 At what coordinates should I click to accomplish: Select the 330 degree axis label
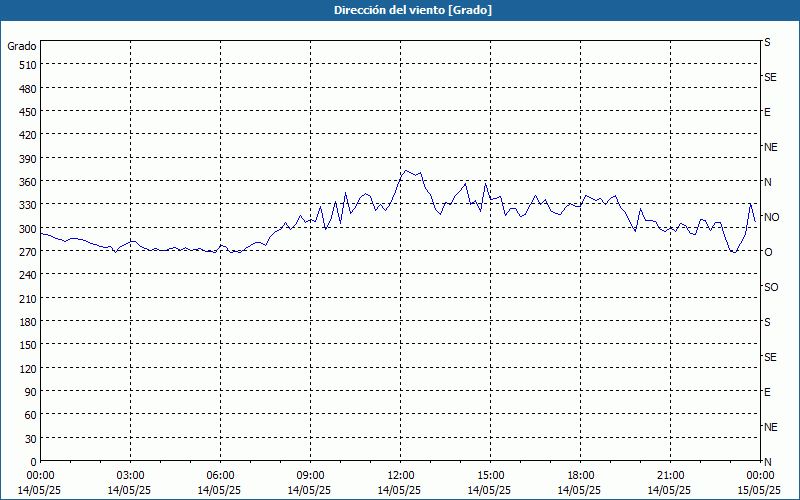28,205
